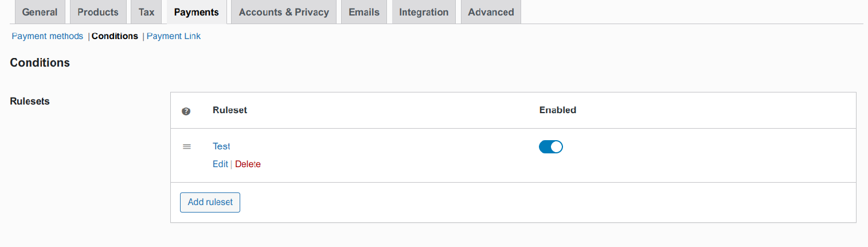Switch to the Emails tab
This screenshot has height=247, width=868.
click(x=364, y=12)
